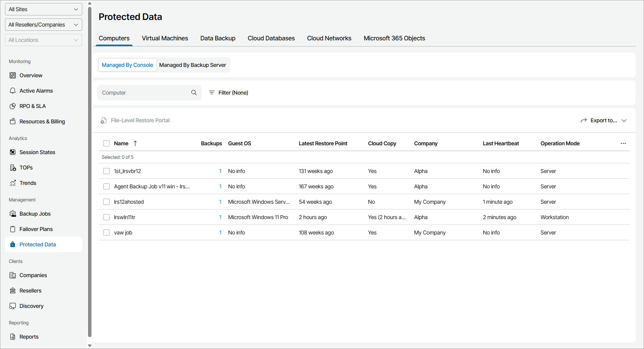Open the column options three-dot menu

tap(623, 143)
